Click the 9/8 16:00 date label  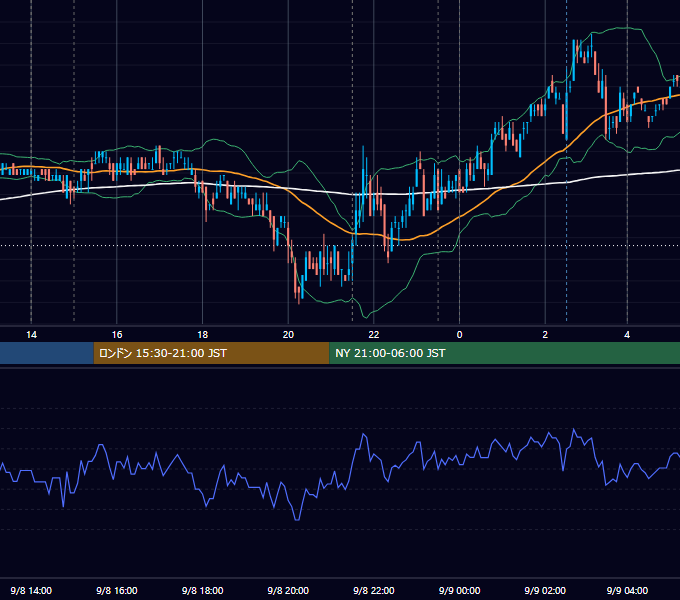117,590
